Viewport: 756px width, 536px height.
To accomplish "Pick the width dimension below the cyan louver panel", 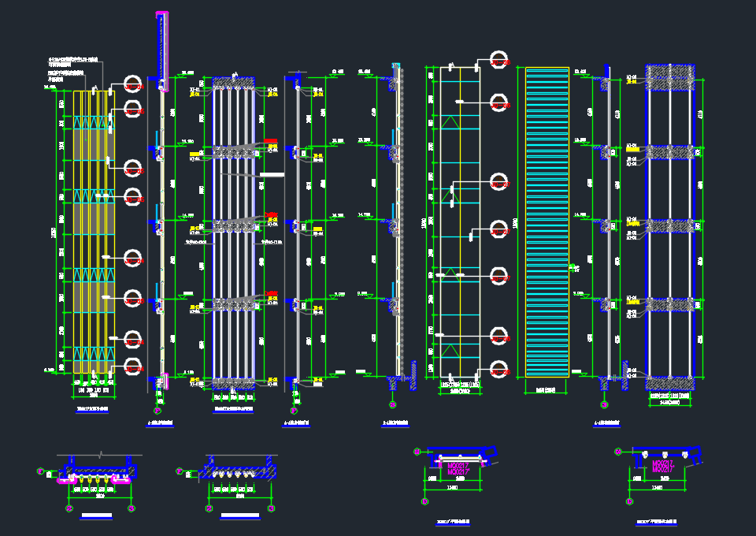I will point(546,390).
